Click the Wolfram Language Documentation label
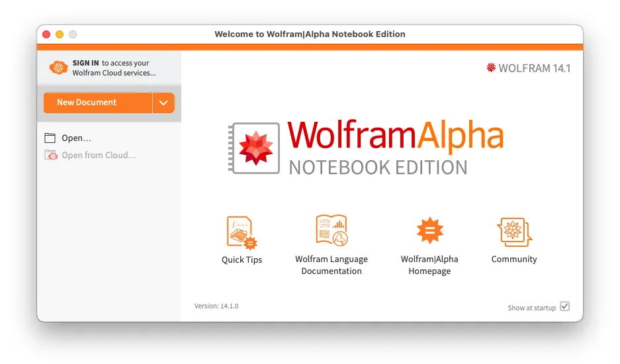Screen dimensions: 620x364 click(332, 265)
